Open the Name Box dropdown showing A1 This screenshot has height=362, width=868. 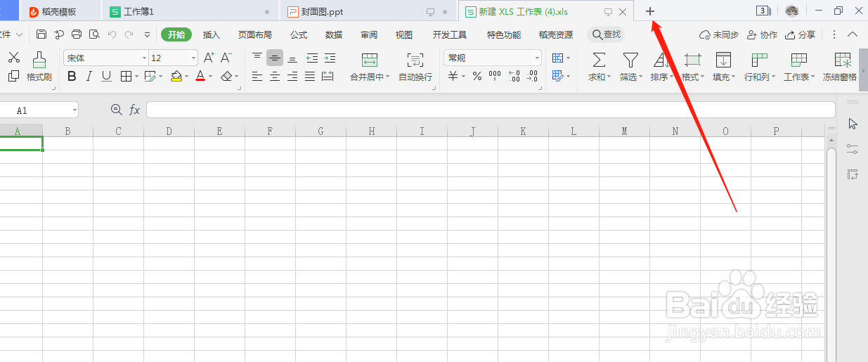(x=75, y=110)
